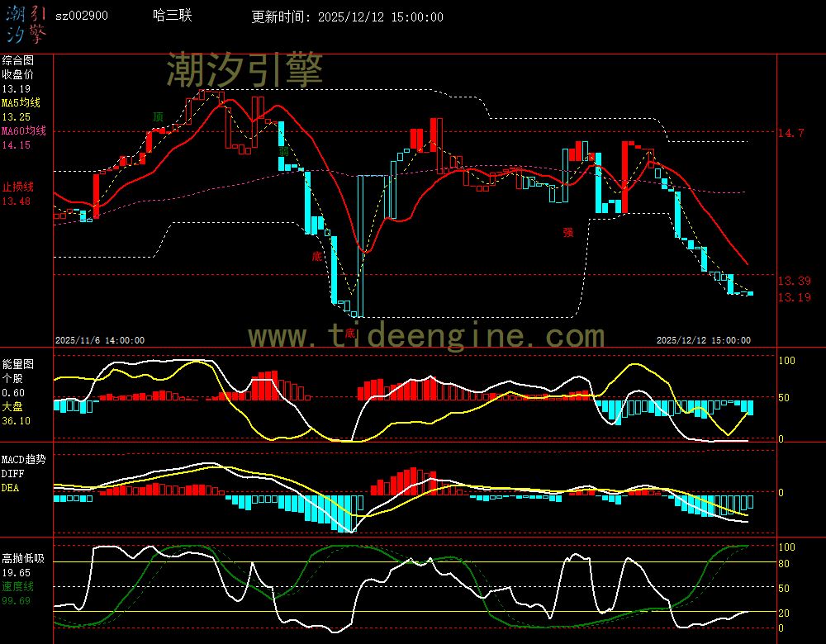The image size is (826, 644).
Task: Click the red 强 signal marker
Action: click(567, 232)
